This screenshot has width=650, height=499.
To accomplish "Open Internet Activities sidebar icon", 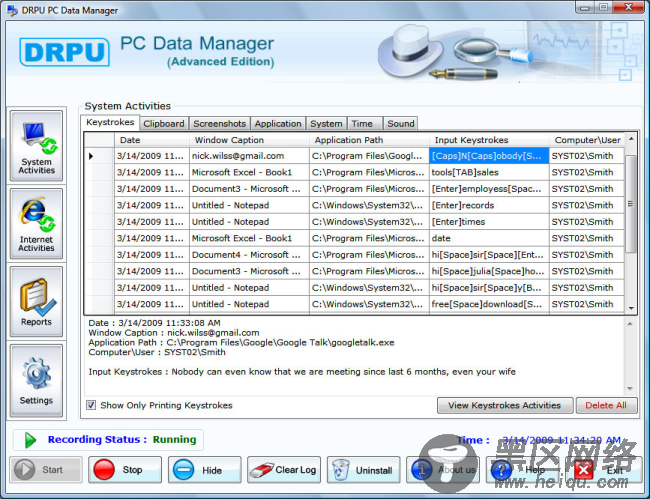I will [x=36, y=223].
